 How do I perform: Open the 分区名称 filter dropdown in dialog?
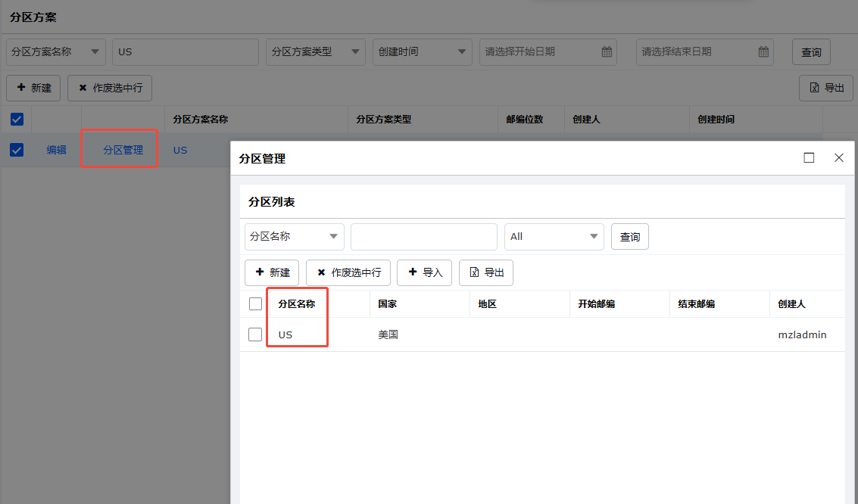(295, 237)
